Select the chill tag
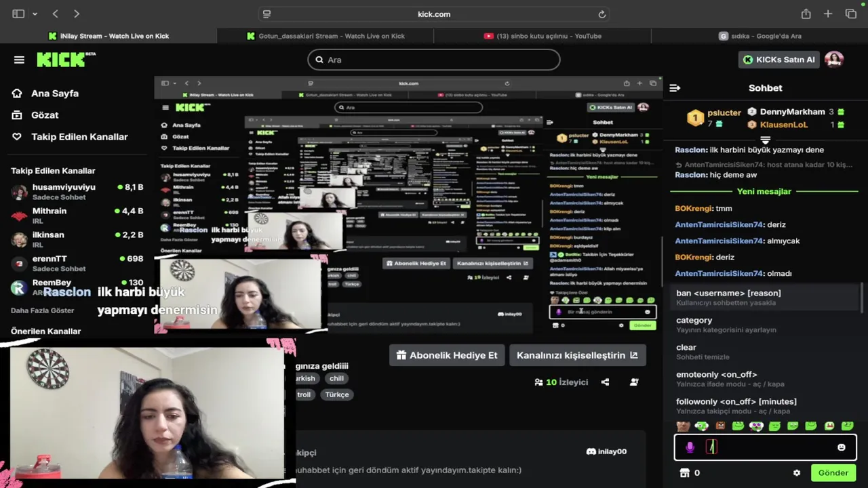 [x=336, y=378]
